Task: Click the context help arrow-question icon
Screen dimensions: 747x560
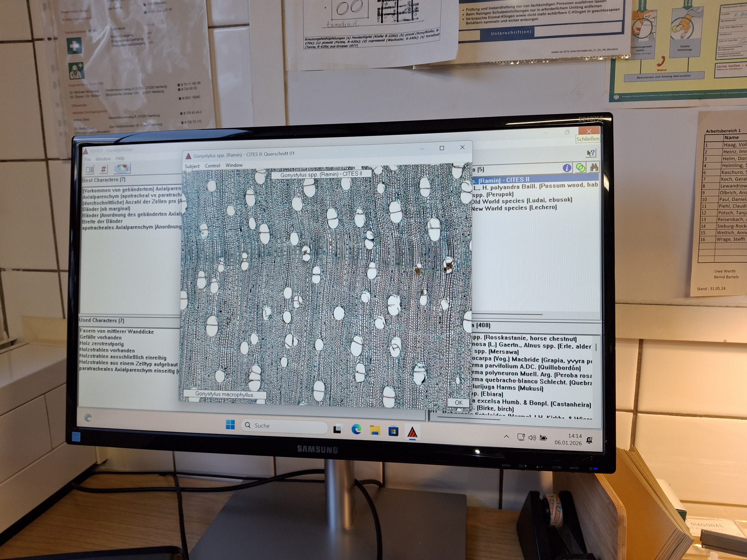Action: point(591,153)
